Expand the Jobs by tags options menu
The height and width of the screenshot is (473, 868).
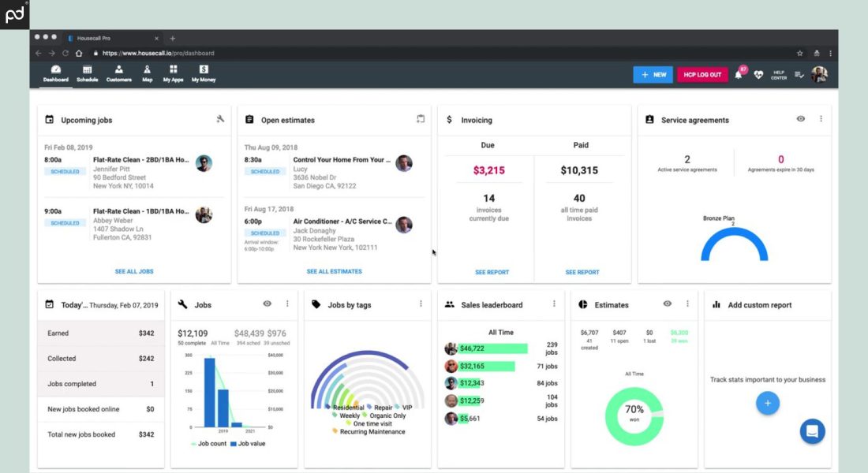(421, 304)
